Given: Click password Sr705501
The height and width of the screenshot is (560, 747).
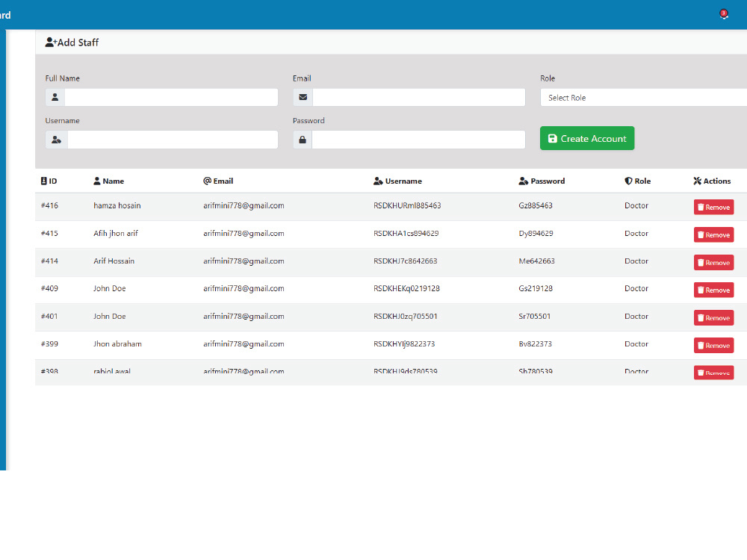Looking at the screenshot, I should 535,316.
